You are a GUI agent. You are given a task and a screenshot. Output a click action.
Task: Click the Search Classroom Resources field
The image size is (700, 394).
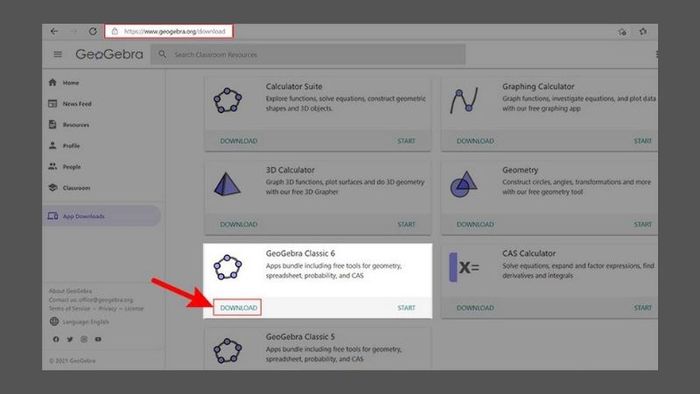pos(308,54)
